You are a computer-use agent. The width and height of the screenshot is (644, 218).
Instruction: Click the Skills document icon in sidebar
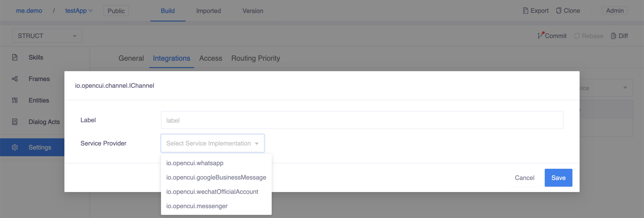point(15,57)
